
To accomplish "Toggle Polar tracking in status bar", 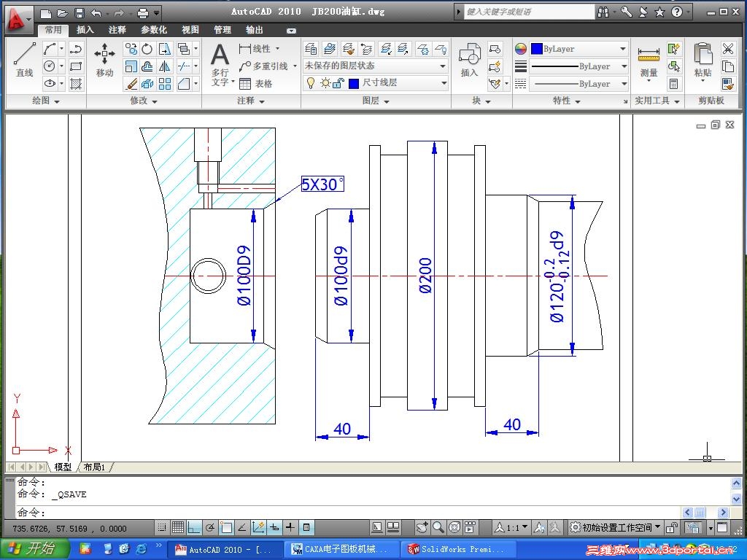I will coord(209,528).
